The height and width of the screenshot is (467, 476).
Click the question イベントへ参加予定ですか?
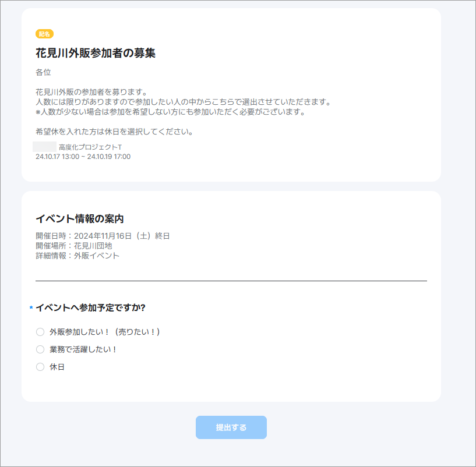(x=90, y=307)
